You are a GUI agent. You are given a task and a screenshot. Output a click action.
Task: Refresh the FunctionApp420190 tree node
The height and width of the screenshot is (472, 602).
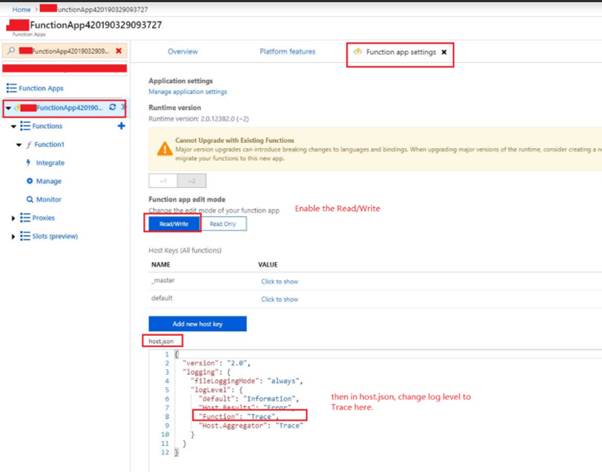click(112, 107)
